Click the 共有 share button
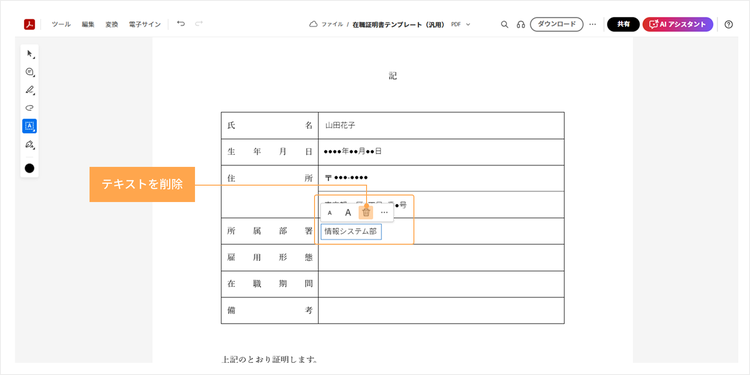 (x=623, y=24)
